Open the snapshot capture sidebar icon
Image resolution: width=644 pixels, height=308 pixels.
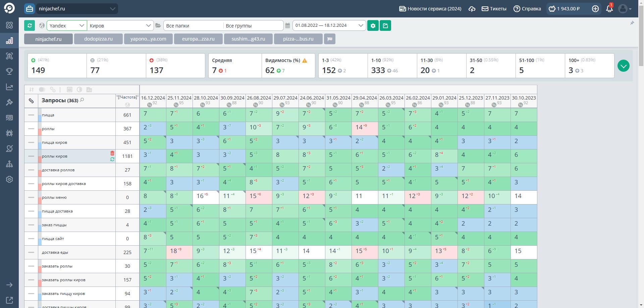coord(9,56)
